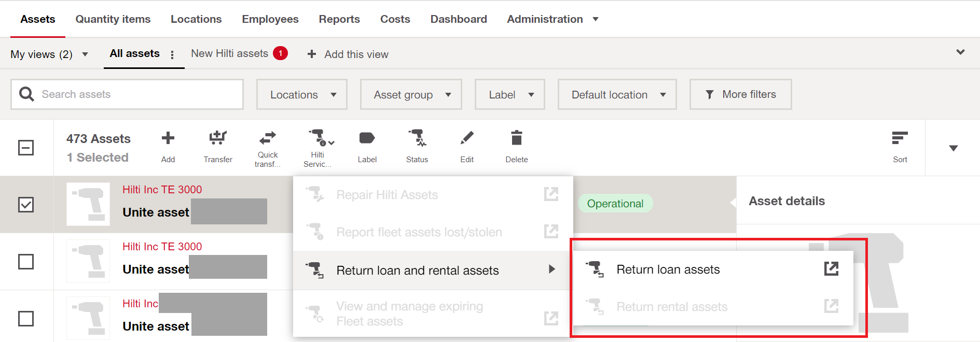Open the Default location filter dropdown

click(617, 94)
